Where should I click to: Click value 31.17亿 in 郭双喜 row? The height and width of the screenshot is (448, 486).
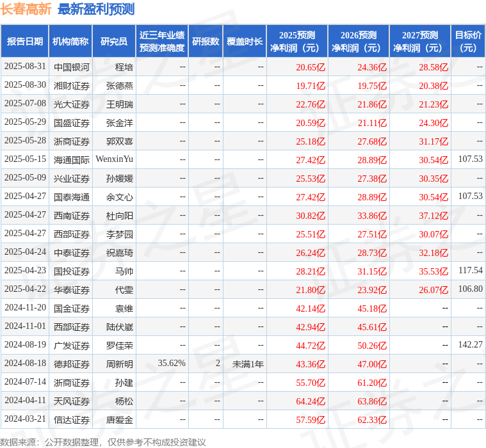pyautogui.click(x=433, y=141)
